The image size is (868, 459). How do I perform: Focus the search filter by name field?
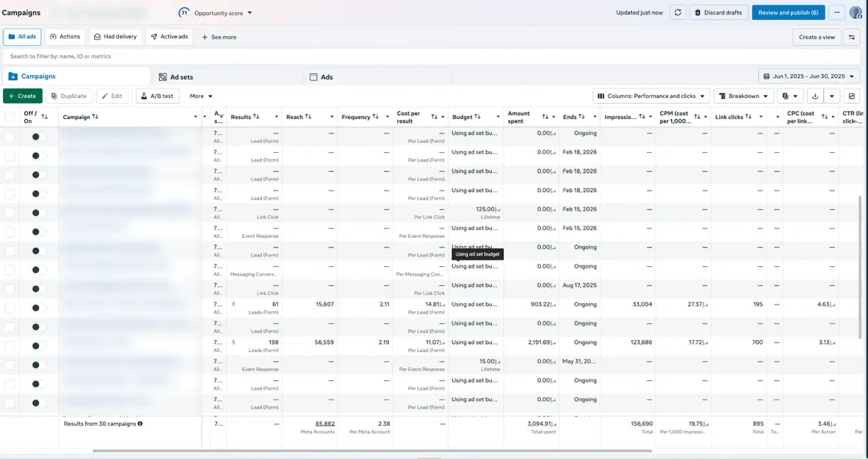[x=432, y=56]
